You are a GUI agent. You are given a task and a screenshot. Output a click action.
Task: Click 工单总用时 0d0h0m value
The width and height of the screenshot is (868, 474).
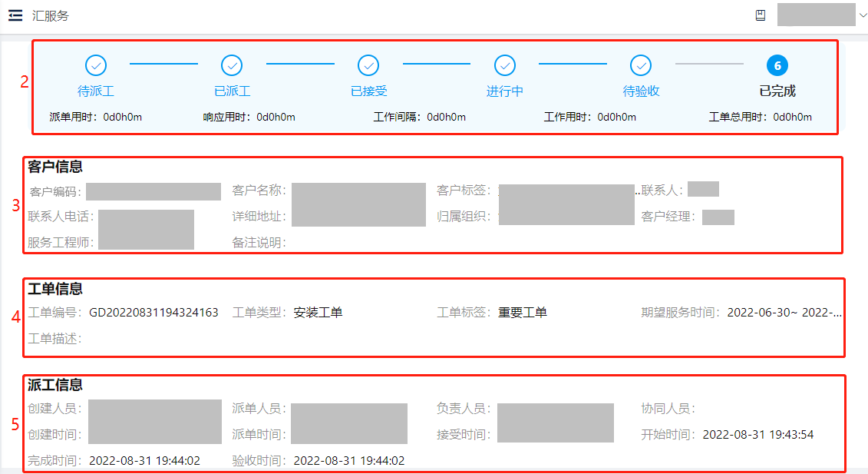pos(793,117)
